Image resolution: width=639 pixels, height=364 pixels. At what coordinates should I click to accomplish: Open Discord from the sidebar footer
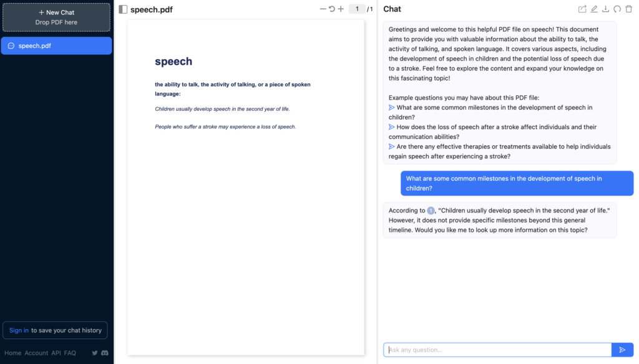104,353
